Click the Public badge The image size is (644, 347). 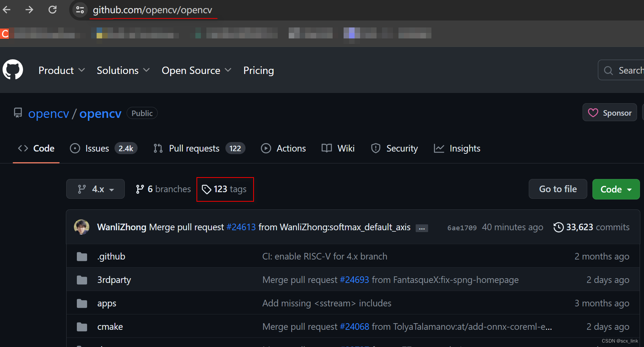(142, 113)
